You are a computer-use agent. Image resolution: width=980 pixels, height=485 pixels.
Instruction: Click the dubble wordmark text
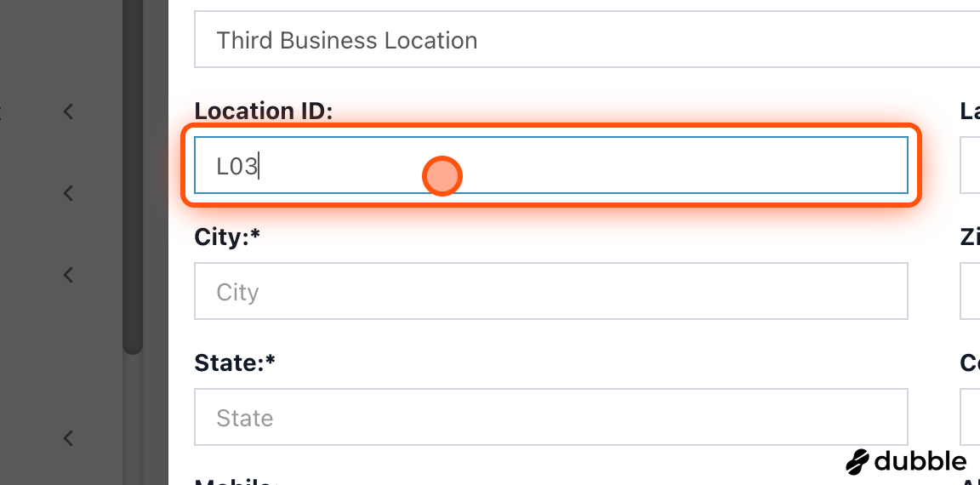pos(920,461)
